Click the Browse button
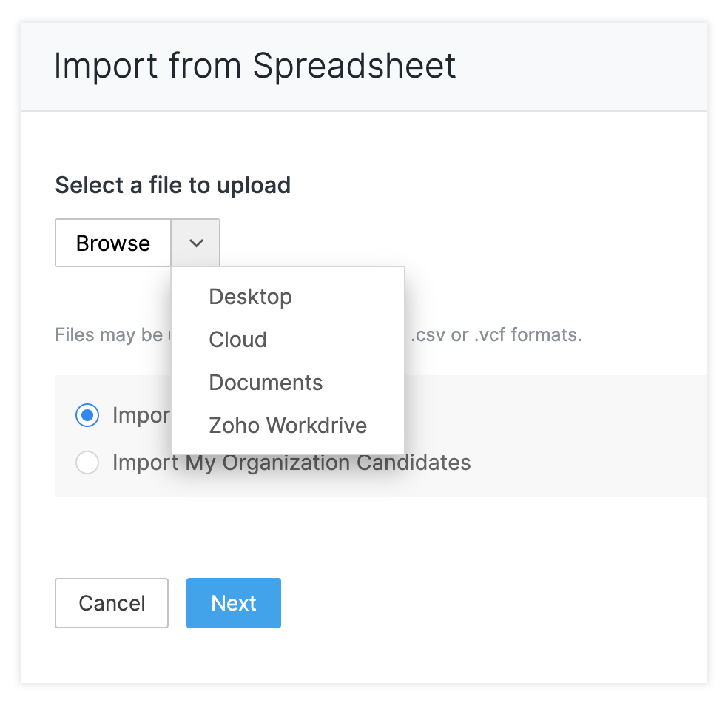This screenshot has height=706, width=728. pos(113,243)
